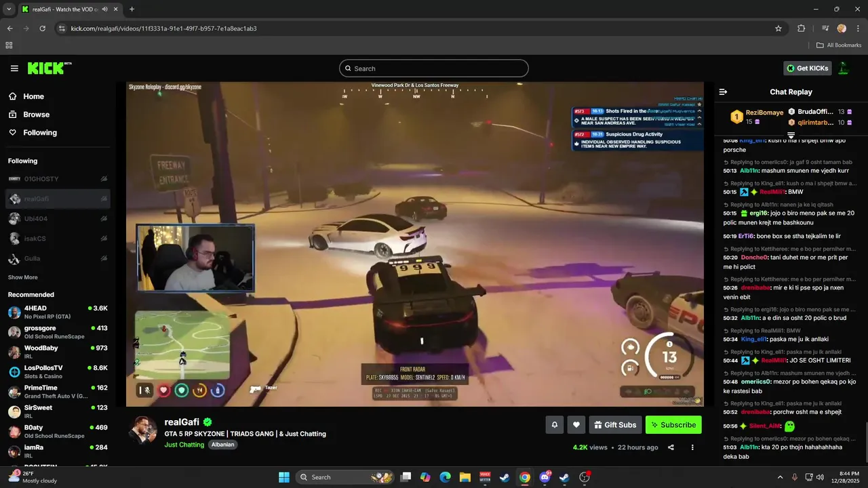
Task: Open Windows Start menu
Action: [x=284, y=477]
